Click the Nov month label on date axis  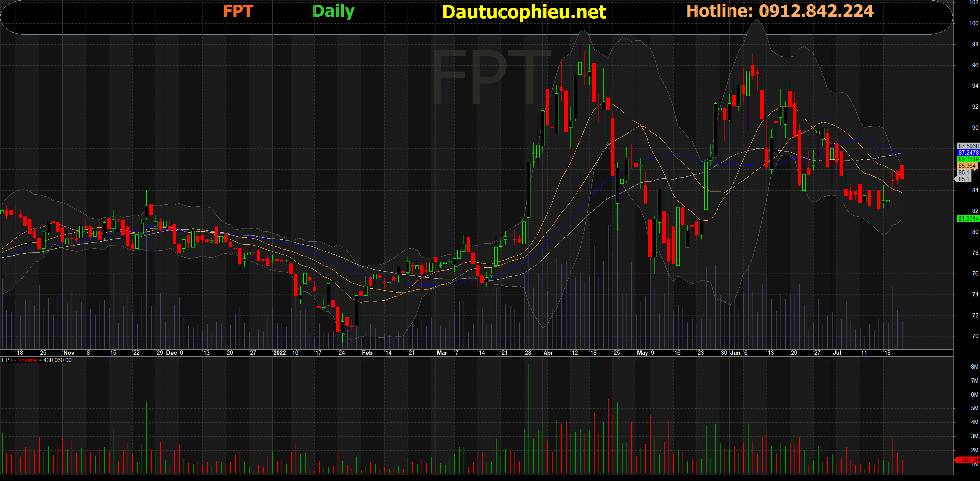pos(68,353)
